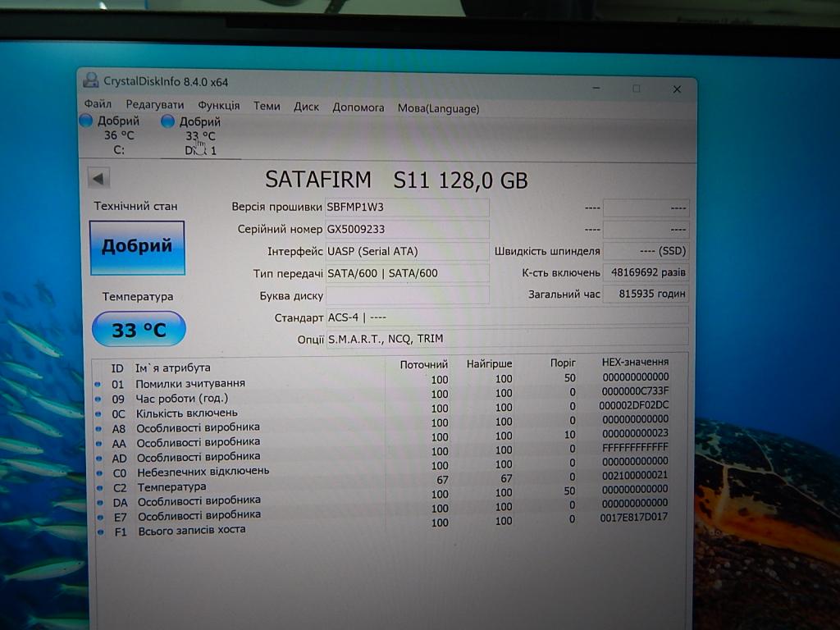Screen dimensions: 840x630
Task: Open the Диск menu
Action: click(306, 107)
